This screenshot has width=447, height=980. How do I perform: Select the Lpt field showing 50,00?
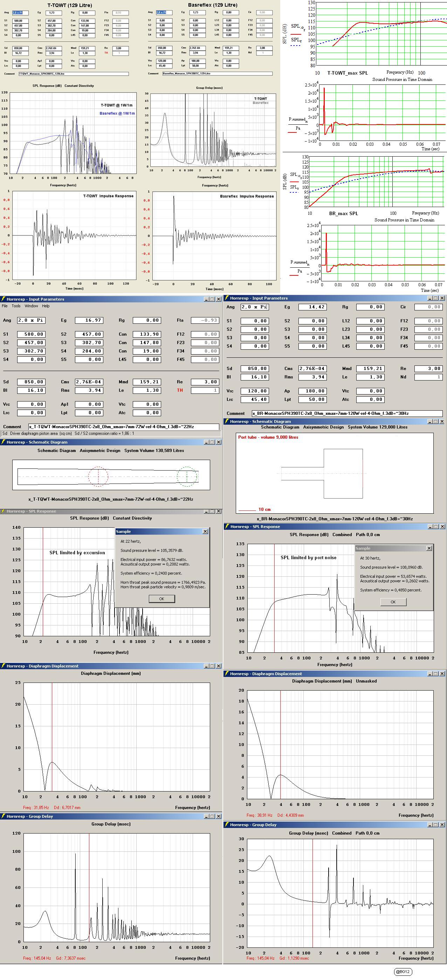point(312,399)
